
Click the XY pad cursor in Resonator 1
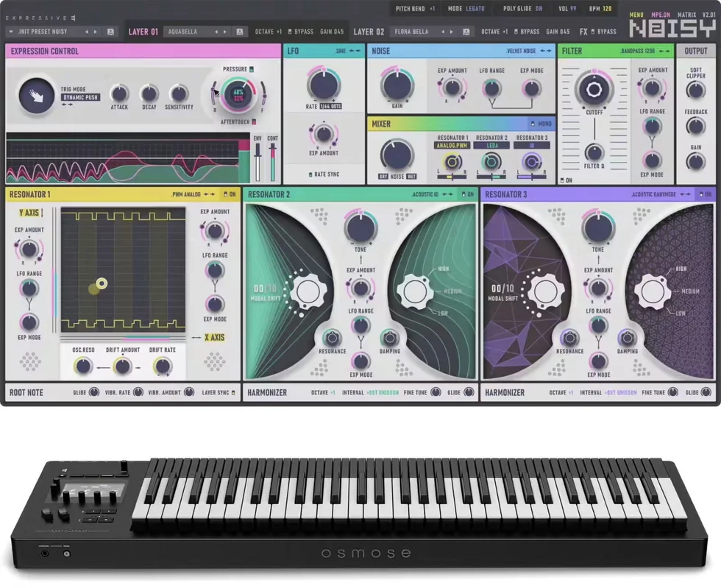102,283
